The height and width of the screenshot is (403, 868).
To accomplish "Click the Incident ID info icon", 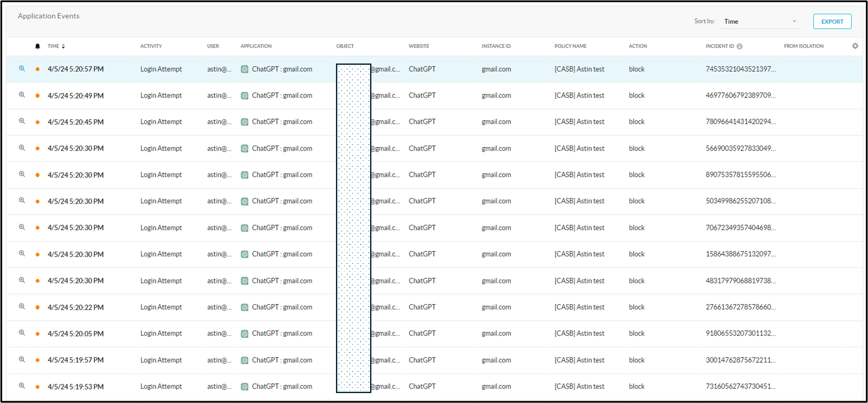I will click(x=740, y=46).
